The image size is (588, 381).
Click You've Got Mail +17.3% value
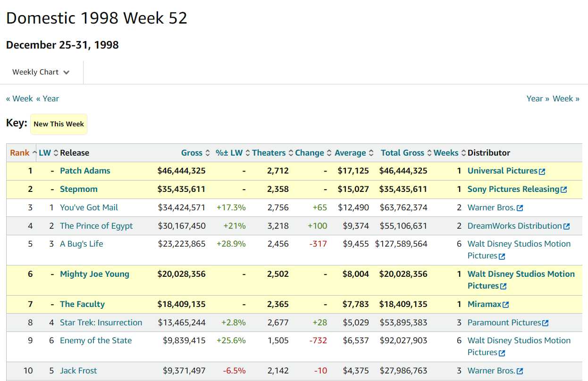click(x=231, y=207)
